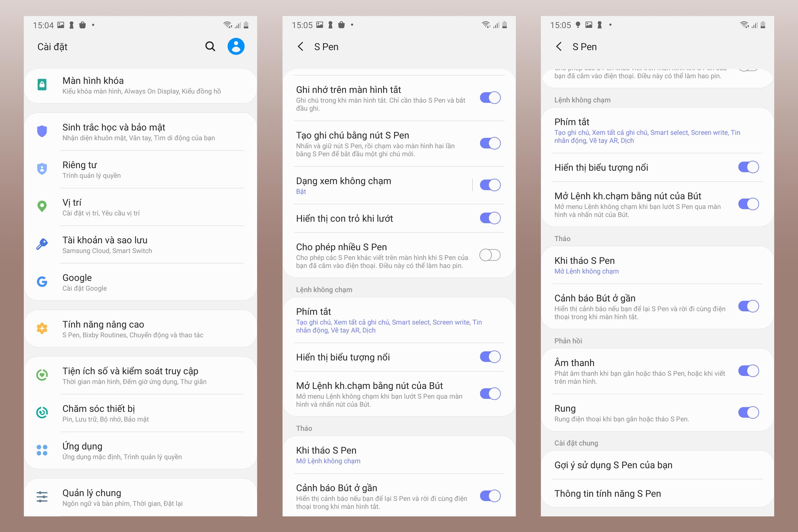Tap the Ứng dụng four-dots icon
This screenshot has width=798, height=532.
point(42,450)
